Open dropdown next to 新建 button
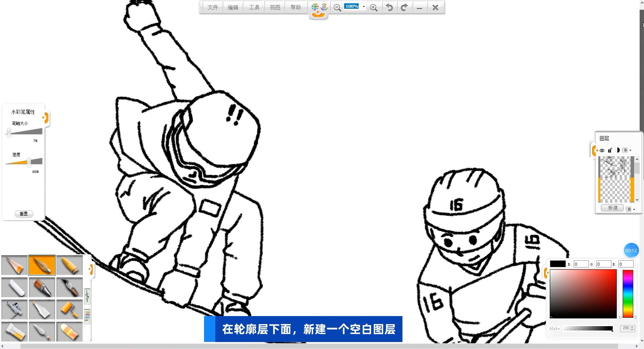644x349 pixels. pyautogui.click(x=631, y=209)
